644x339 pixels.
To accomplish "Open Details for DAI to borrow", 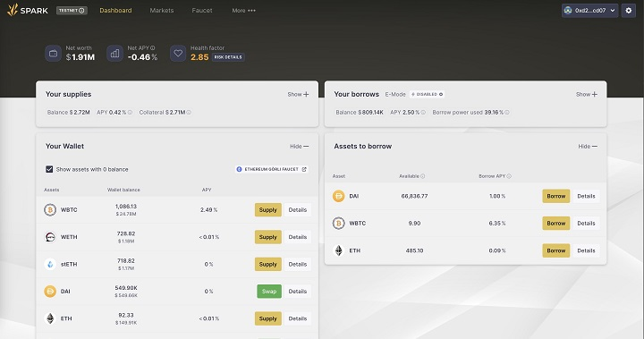I will 586,196.
